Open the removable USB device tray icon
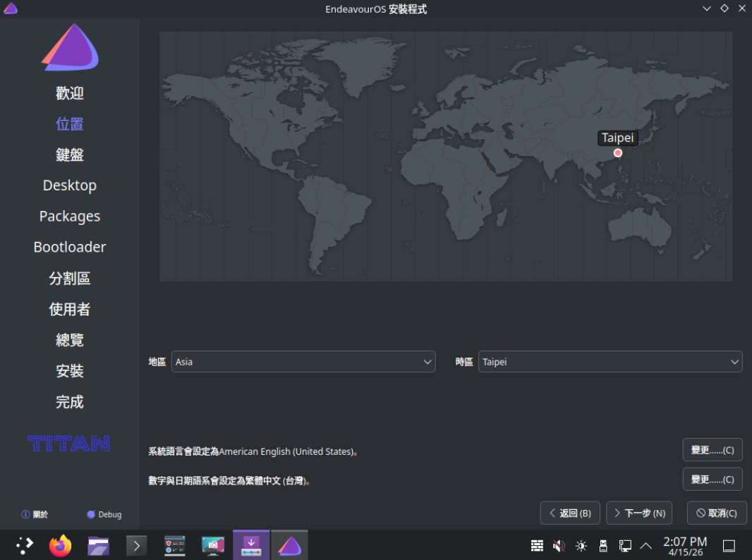The height and width of the screenshot is (560, 752). (603, 545)
